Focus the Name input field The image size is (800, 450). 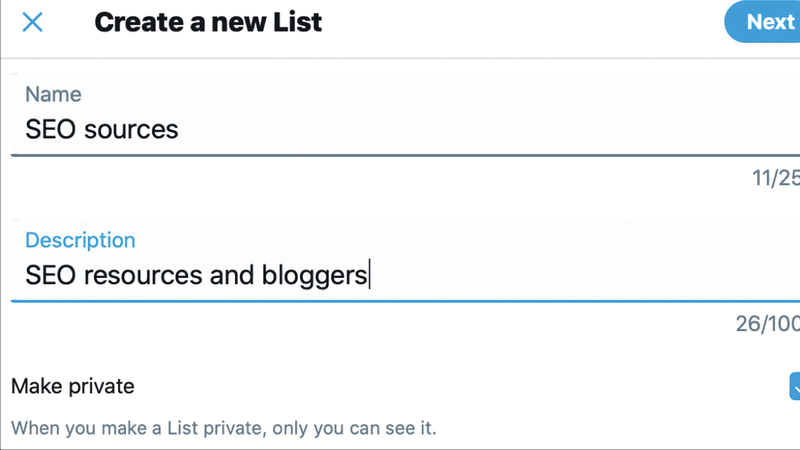(400, 128)
